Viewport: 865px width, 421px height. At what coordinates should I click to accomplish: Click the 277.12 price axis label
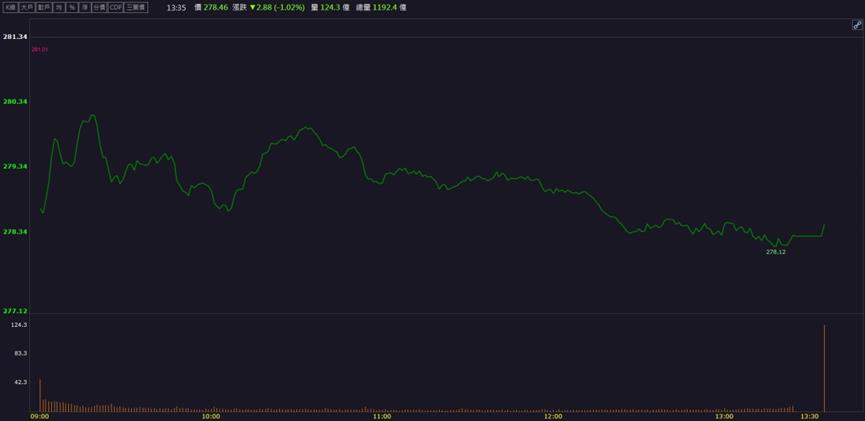click(15, 311)
